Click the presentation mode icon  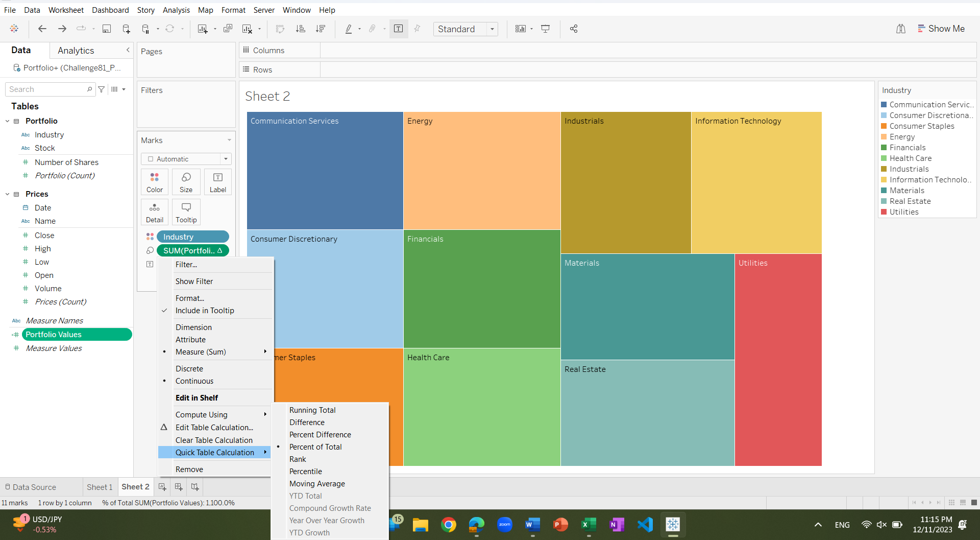(545, 29)
